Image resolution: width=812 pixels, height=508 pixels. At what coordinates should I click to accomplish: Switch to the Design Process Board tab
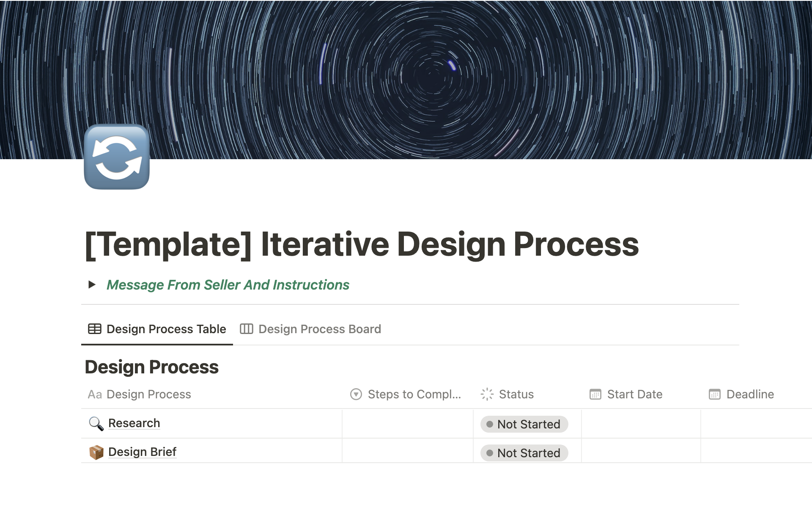click(319, 329)
